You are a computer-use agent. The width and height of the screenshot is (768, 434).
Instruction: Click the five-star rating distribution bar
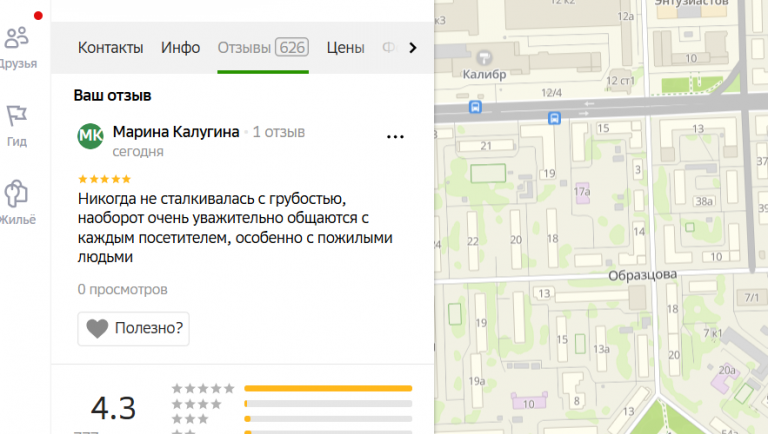(328, 388)
